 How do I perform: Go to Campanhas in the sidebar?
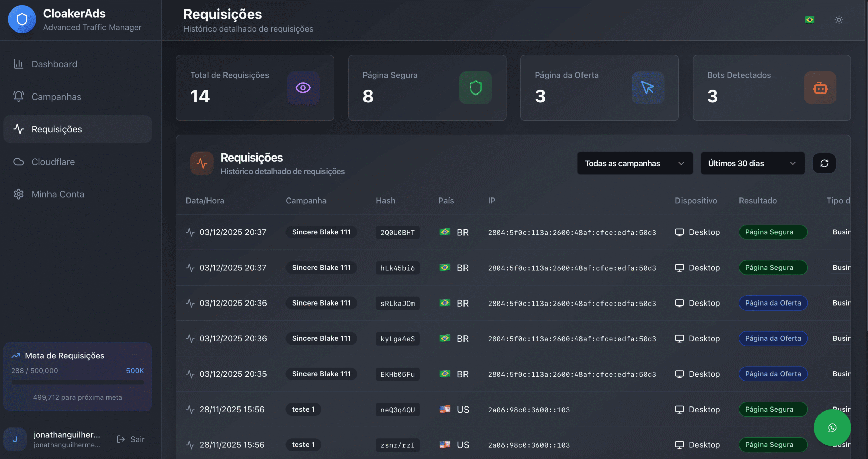[x=56, y=97]
